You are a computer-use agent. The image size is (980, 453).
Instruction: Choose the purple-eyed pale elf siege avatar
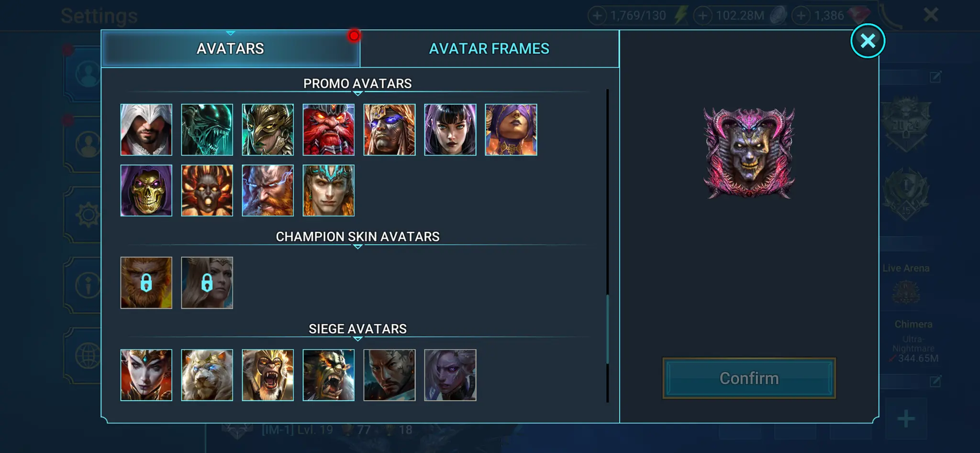point(450,375)
